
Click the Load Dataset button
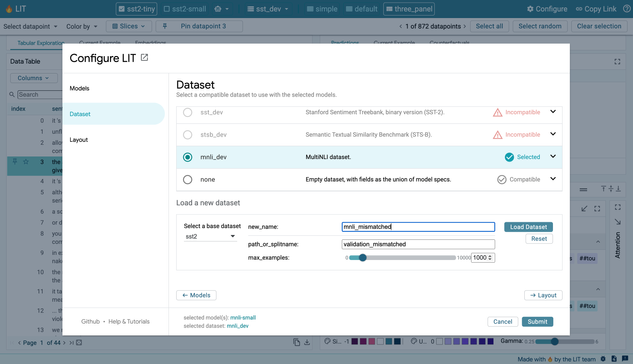tap(528, 227)
